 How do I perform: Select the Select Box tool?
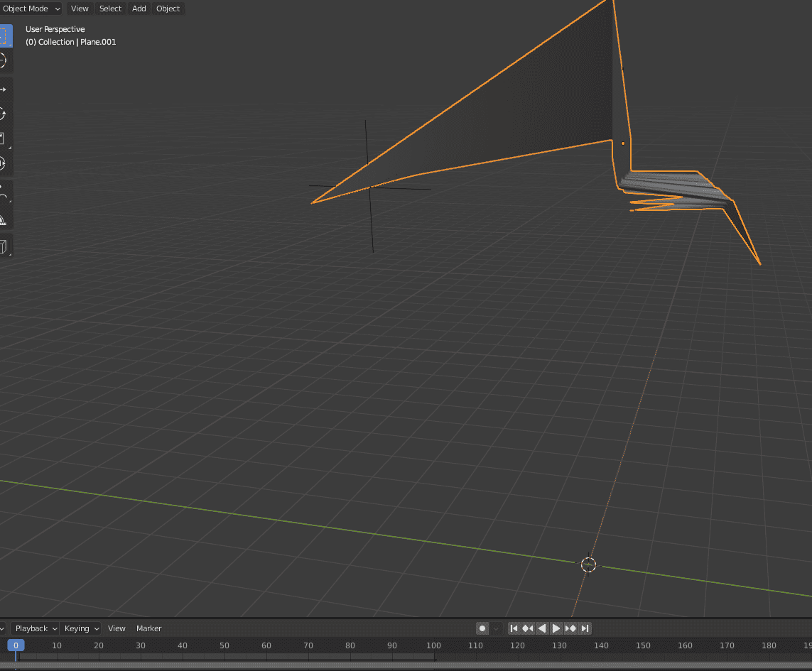point(6,36)
